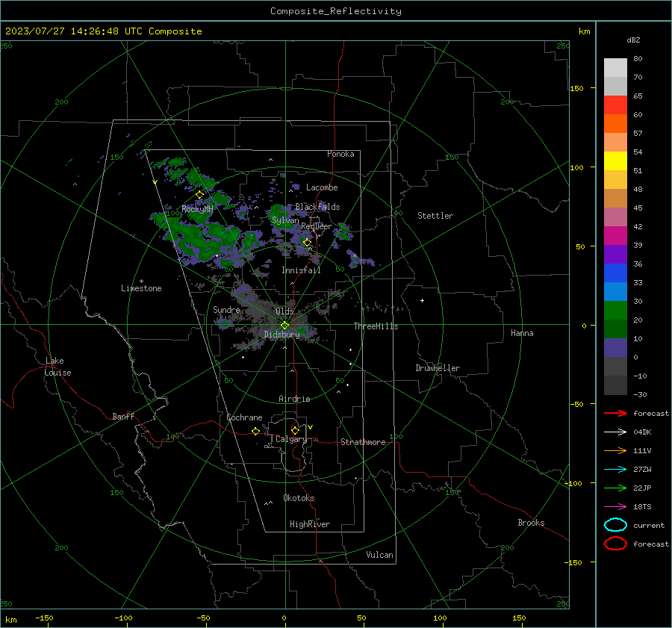Click the 'RedDeer' map label

(x=317, y=226)
